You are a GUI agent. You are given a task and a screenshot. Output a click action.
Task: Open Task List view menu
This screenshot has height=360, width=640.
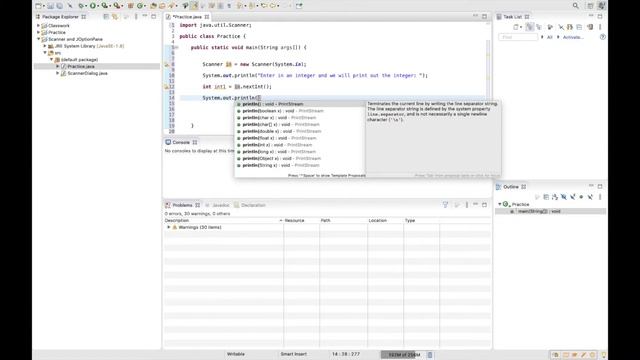[x=600, y=27]
